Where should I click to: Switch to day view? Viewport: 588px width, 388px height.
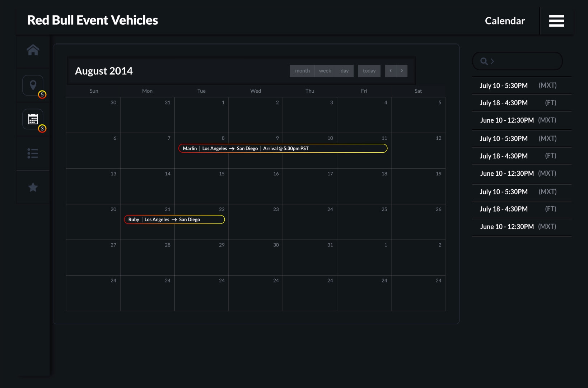[x=345, y=71]
